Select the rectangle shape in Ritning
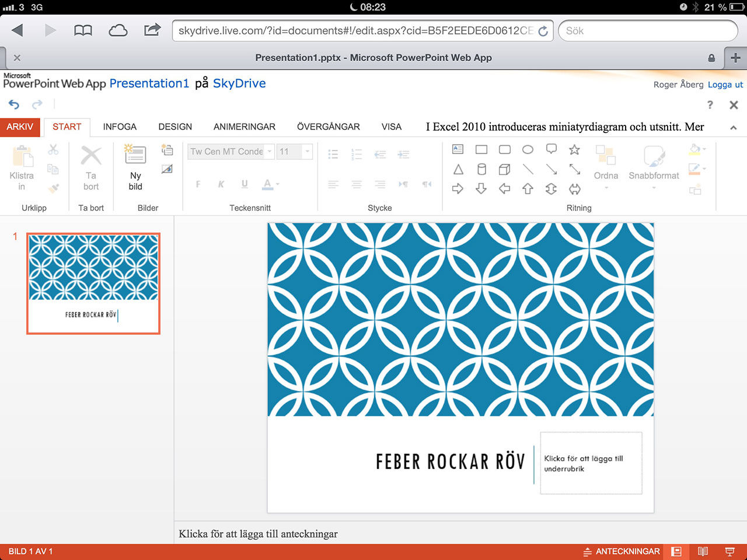This screenshot has height=560, width=747. pos(481,149)
